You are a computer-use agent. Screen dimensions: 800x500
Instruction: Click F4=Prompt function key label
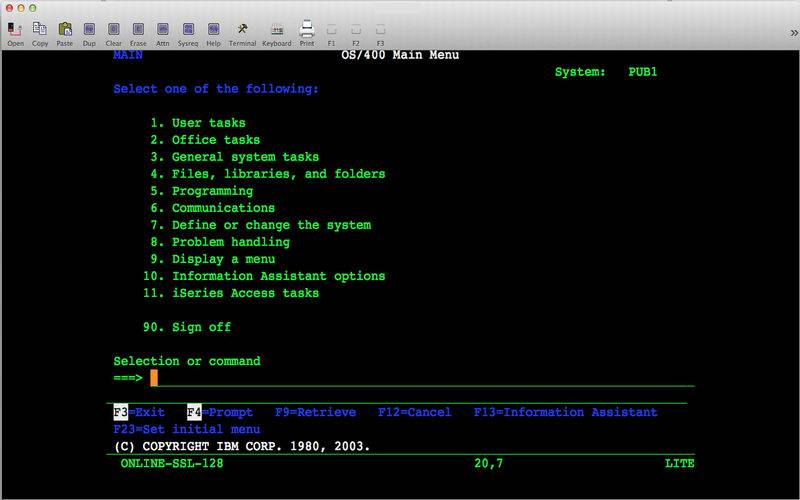click(219, 412)
